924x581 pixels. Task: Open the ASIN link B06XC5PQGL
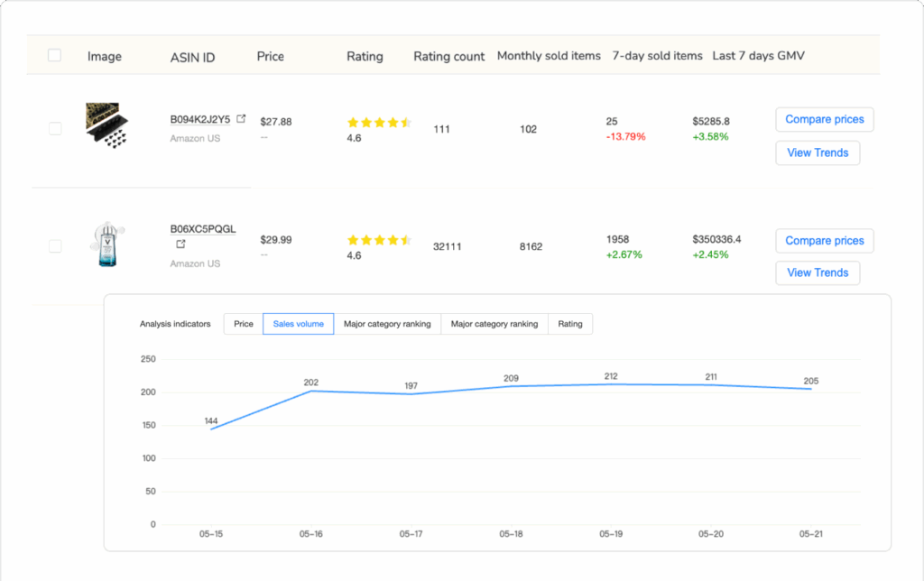pyautogui.click(x=203, y=229)
